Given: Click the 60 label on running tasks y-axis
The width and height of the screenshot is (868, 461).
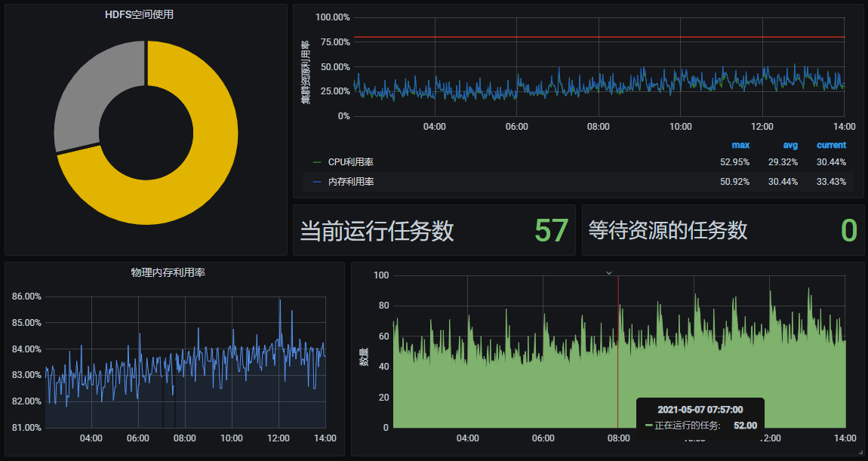Looking at the screenshot, I should [383, 337].
